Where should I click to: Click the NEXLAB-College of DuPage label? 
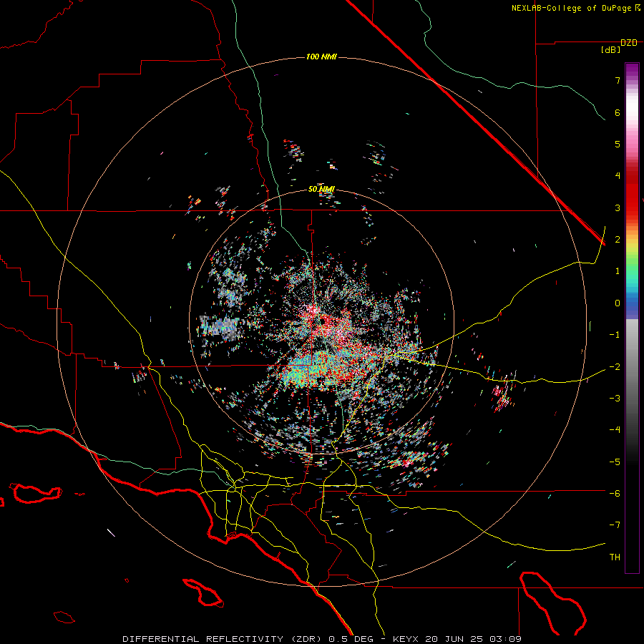coord(575,8)
